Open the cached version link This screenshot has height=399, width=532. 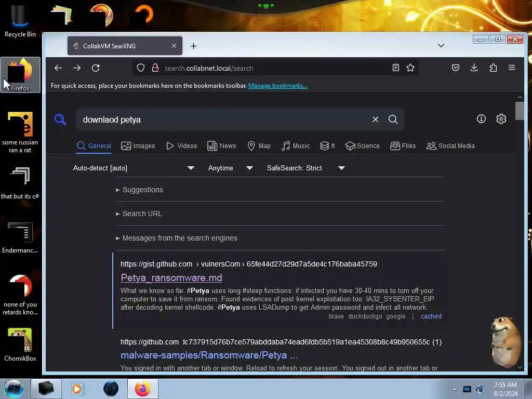click(x=431, y=316)
